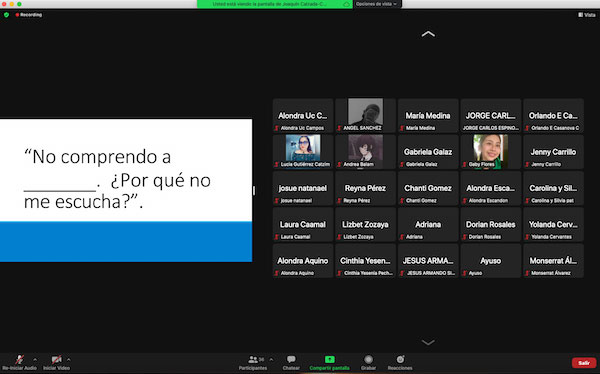
Task: Select the Ayuso participant tile
Action: tap(491, 261)
